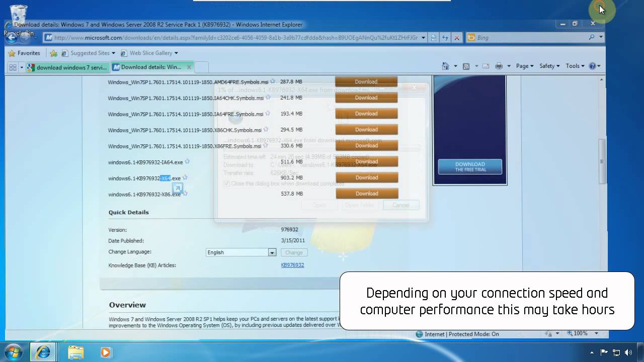Click the browser Forward arrow button
The width and height of the screenshot is (644, 362).
tap(25, 38)
